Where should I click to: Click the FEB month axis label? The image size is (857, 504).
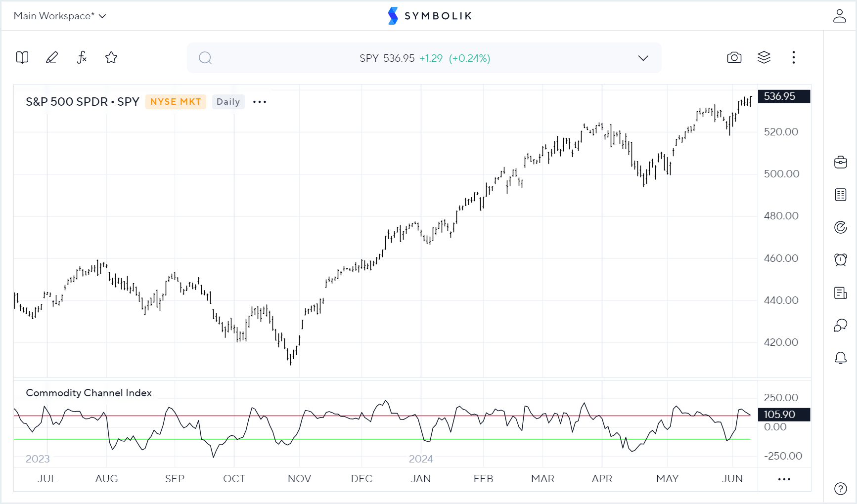pos(483,479)
